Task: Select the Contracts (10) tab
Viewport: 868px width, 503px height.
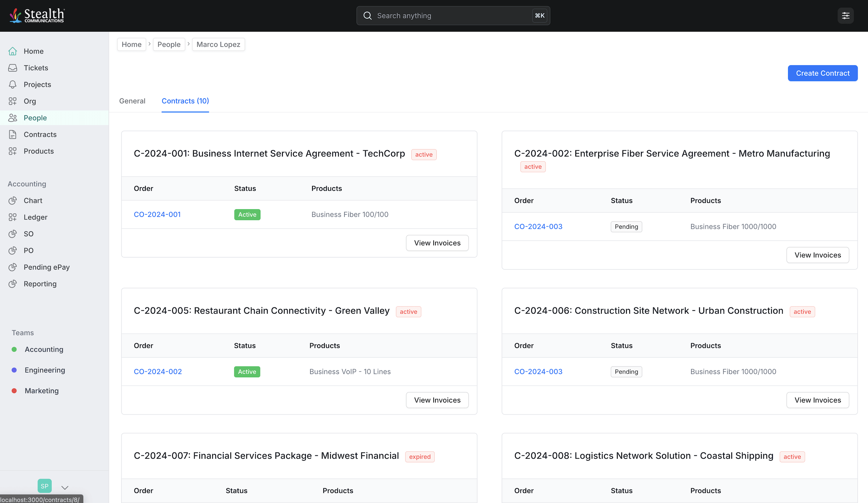Action: [x=185, y=101]
